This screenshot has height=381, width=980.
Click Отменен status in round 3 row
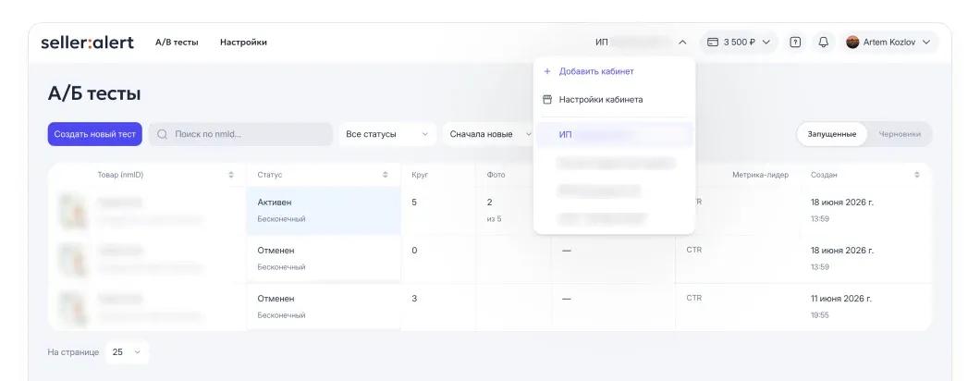pos(276,299)
